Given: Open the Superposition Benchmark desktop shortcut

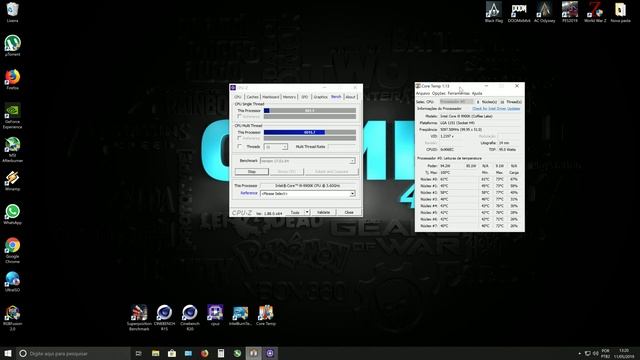Looking at the screenshot, I should click(x=139, y=318).
